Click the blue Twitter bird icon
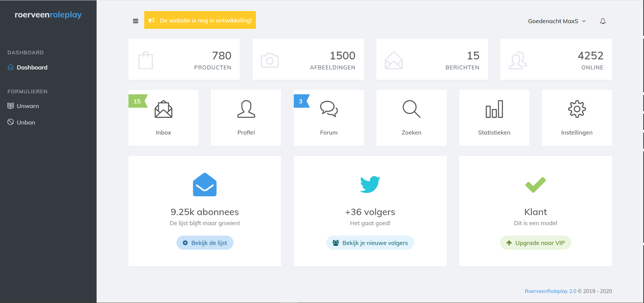 pos(370,185)
